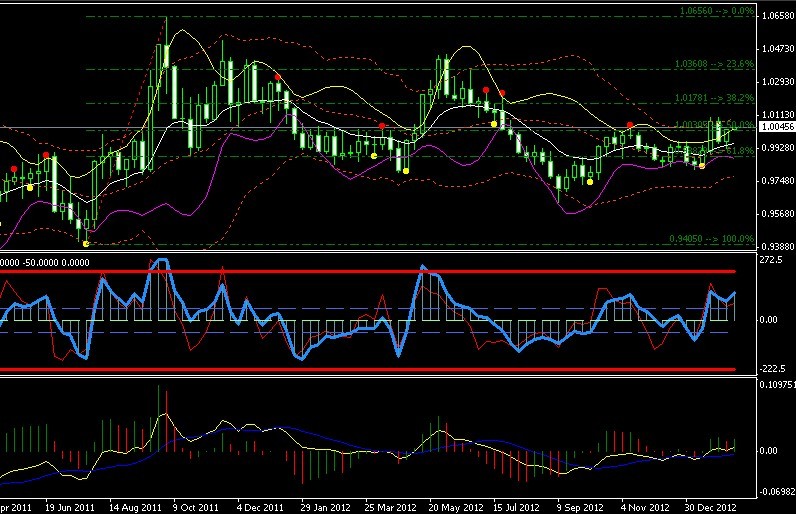This screenshot has height=514, width=796.
Task: Select the 4 Nov 2012 date label
Action: (645, 507)
